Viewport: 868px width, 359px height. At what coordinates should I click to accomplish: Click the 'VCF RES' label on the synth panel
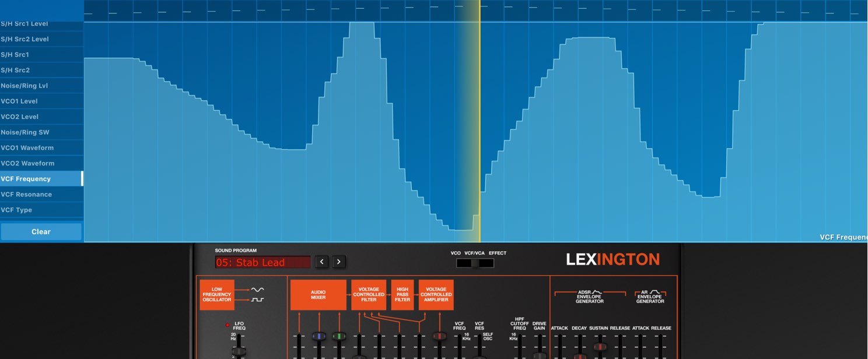pyautogui.click(x=480, y=326)
